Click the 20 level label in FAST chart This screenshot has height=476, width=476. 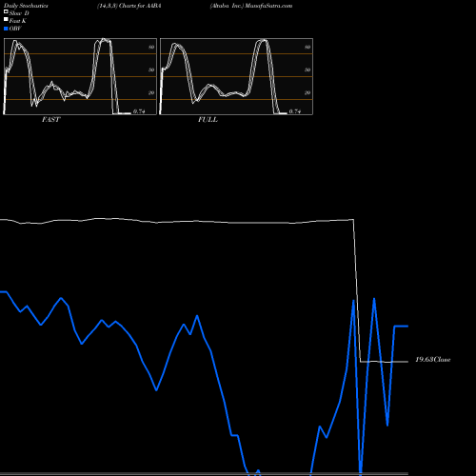151,92
